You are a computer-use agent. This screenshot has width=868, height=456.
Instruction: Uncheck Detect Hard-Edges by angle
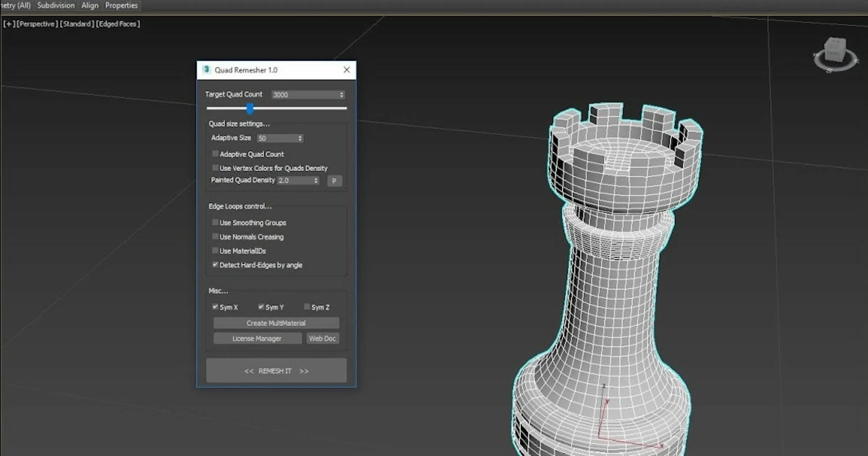pyautogui.click(x=215, y=264)
